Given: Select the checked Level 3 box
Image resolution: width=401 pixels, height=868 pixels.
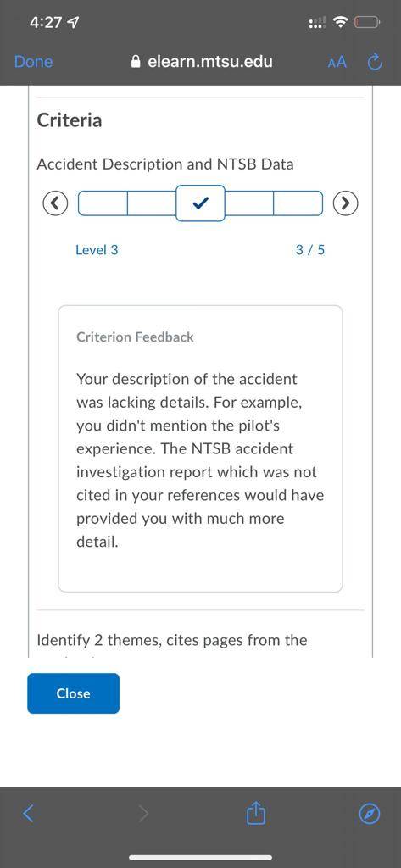Looking at the screenshot, I should pyautogui.click(x=200, y=203).
